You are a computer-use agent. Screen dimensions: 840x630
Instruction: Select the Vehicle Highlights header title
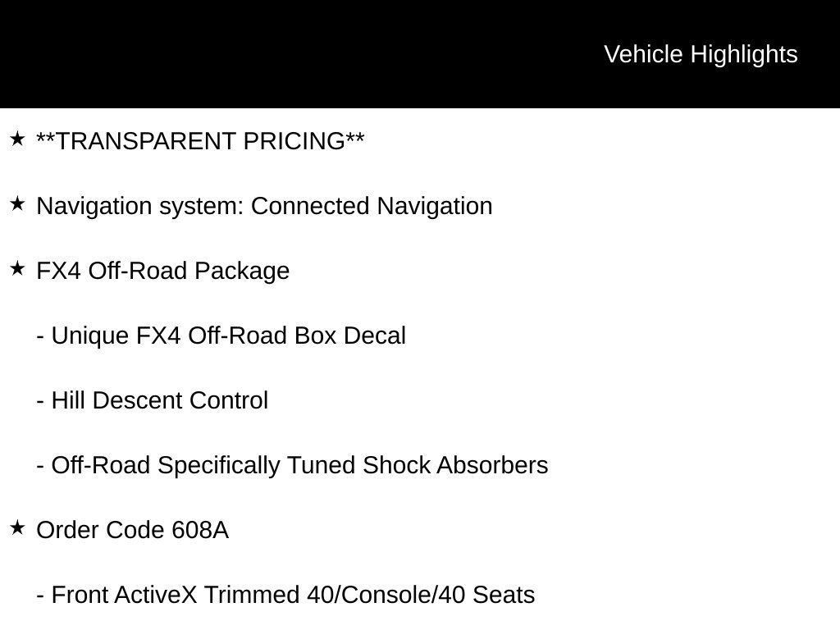(701, 55)
